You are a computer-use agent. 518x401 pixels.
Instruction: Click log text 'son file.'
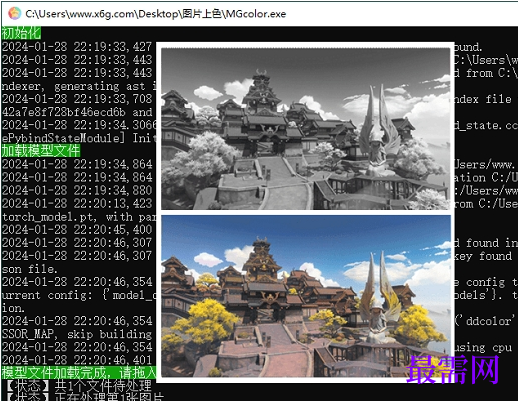pyautogui.click(x=29, y=269)
